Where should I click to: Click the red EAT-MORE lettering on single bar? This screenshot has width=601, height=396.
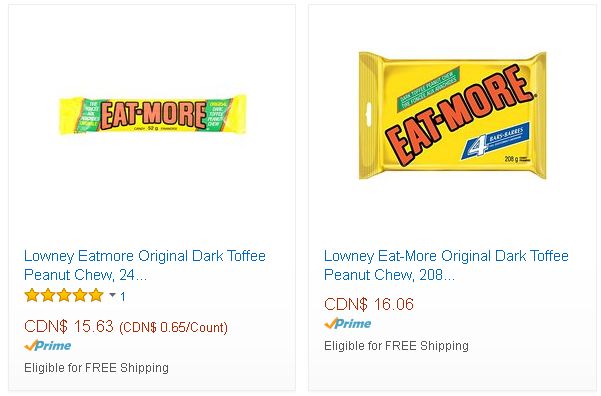coord(153,115)
